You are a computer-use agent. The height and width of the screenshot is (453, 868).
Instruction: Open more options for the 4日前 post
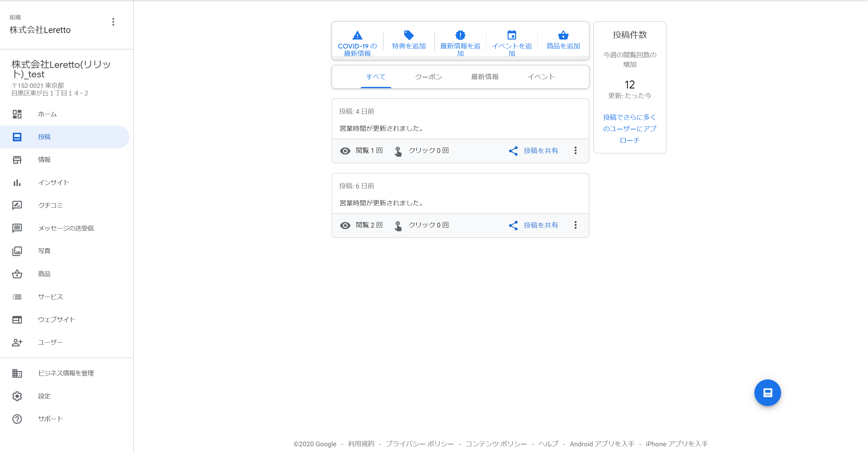575,150
